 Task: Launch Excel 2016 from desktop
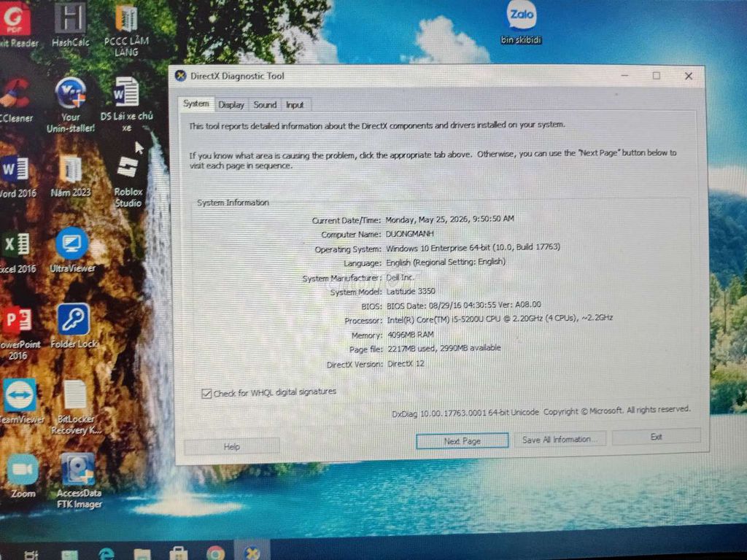click(18, 252)
